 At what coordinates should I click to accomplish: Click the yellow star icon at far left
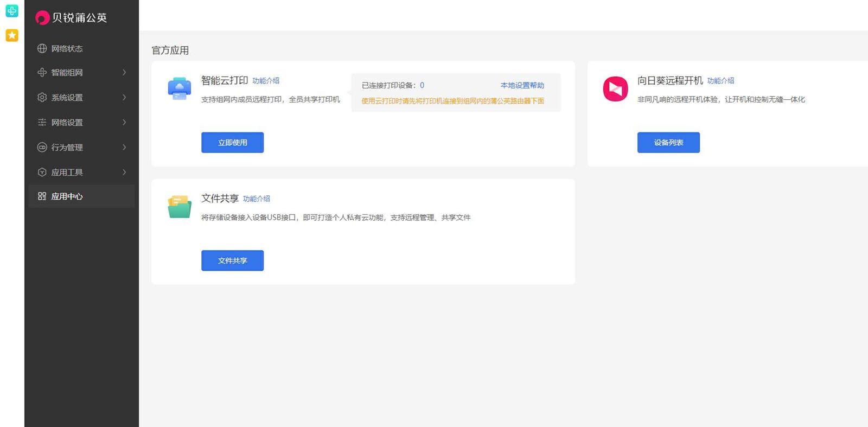tap(12, 35)
